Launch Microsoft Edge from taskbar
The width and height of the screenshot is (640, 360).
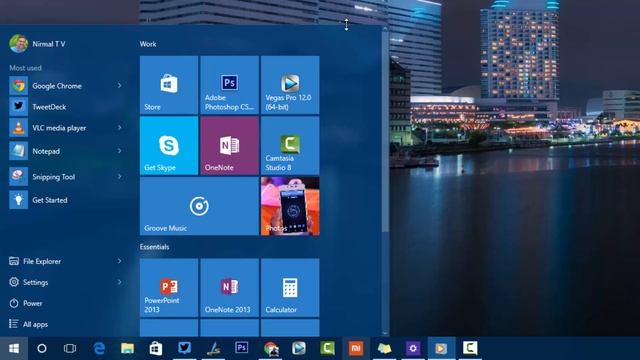click(99, 348)
